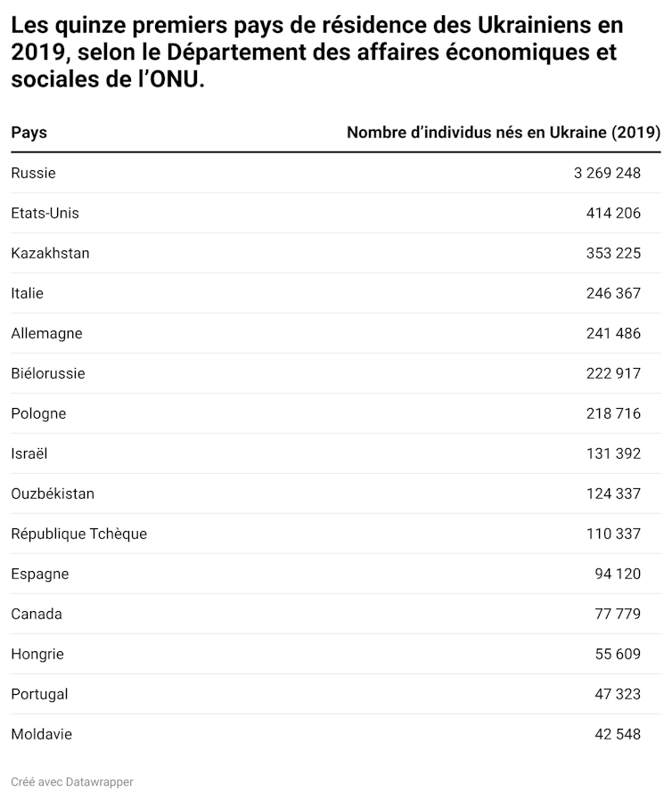
Task: Click the Italie country name
Action: point(28,293)
